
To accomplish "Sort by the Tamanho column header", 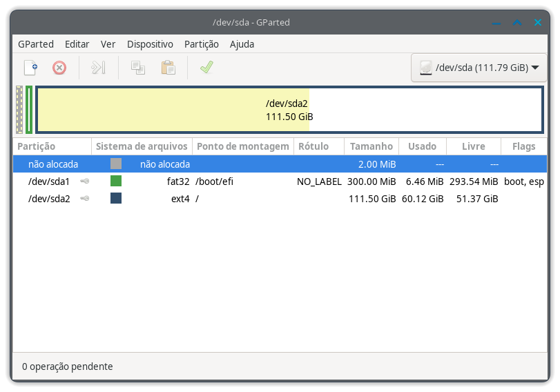I will point(371,146).
